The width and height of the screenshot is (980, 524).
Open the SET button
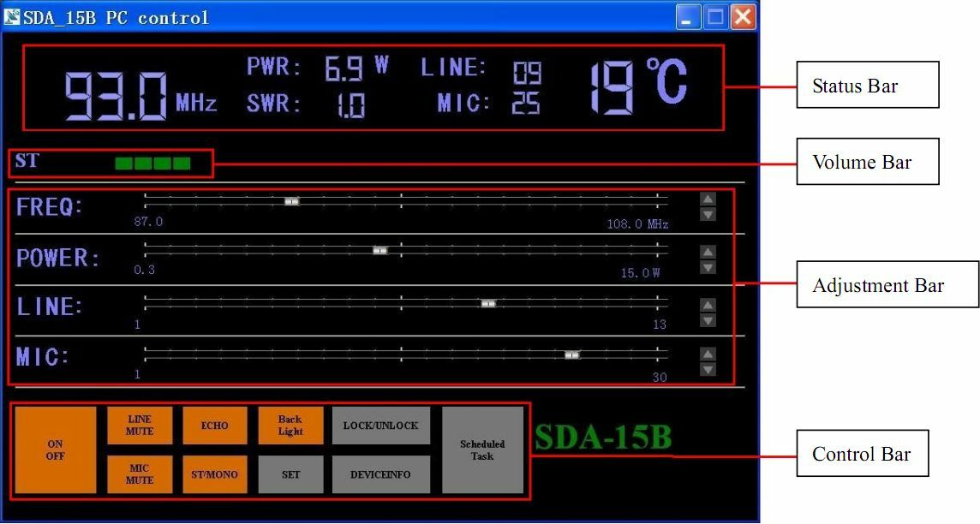pyautogui.click(x=290, y=474)
